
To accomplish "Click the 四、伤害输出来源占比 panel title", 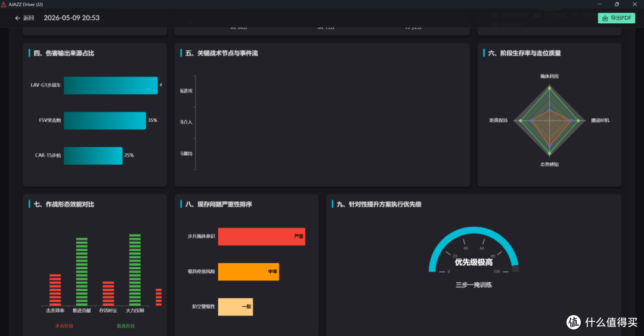I will pyautogui.click(x=64, y=53).
